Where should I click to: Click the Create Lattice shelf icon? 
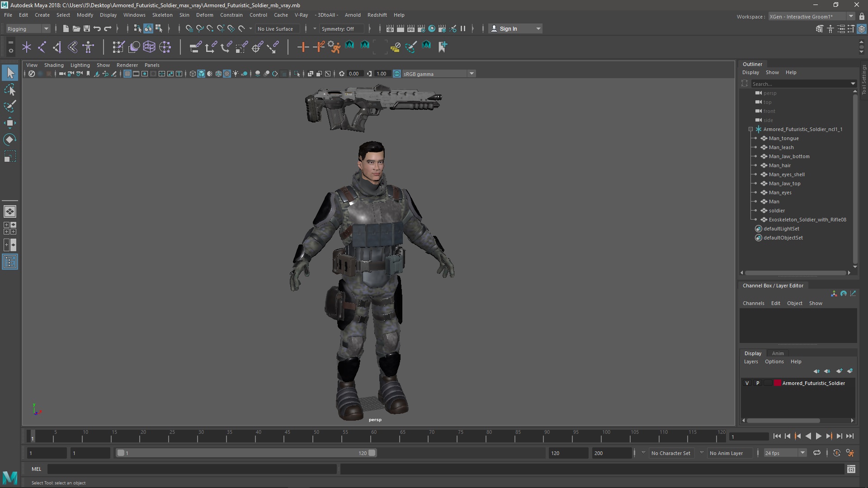[x=149, y=47]
